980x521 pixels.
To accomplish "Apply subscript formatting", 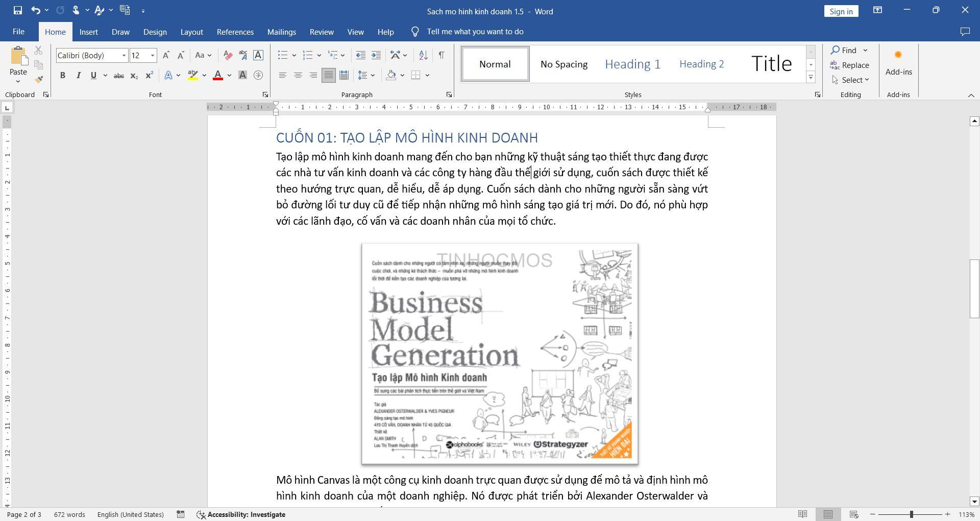I will coord(134,76).
